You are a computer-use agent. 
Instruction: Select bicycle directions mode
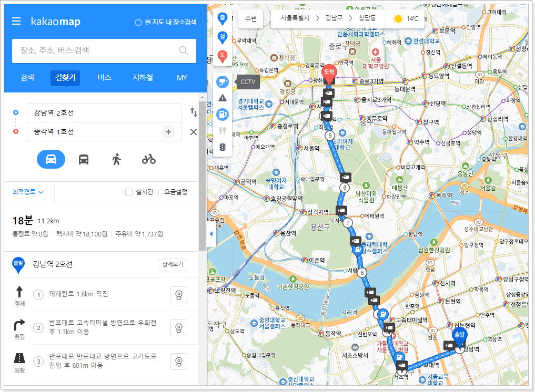[x=149, y=159]
